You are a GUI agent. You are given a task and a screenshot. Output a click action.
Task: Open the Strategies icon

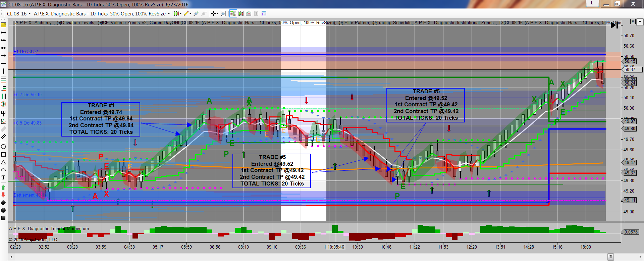coord(256,14)
